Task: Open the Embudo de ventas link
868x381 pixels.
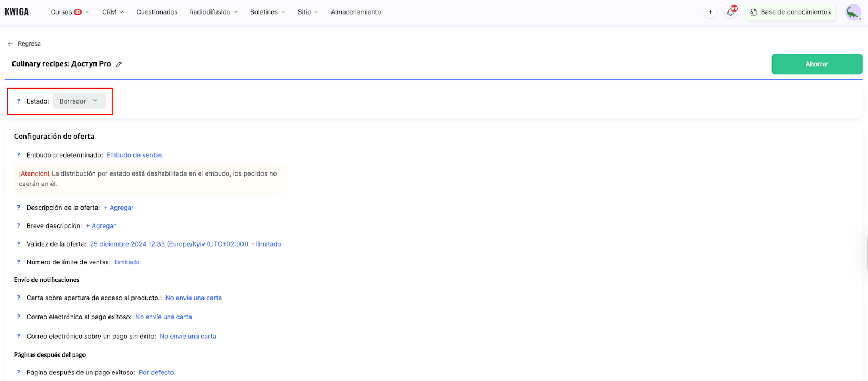Action: click(x=134, y=155)
